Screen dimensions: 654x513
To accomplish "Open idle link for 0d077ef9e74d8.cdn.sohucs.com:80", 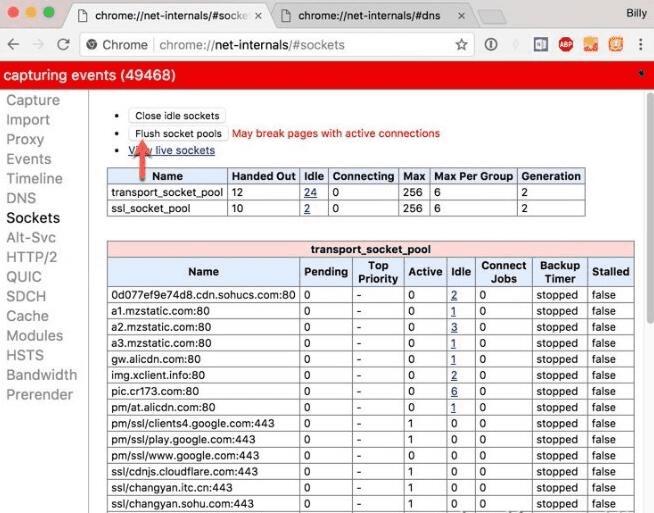I will [x=454, y=295].
